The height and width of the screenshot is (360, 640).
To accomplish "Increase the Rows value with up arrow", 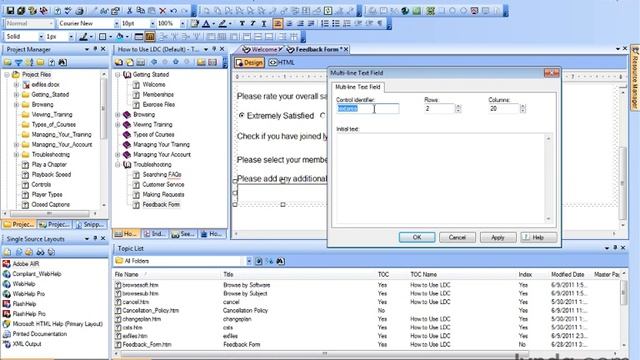I will 458,106.
